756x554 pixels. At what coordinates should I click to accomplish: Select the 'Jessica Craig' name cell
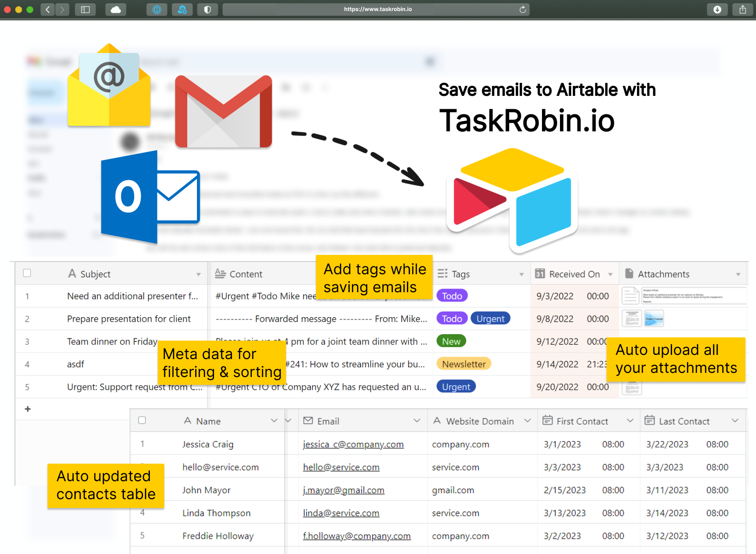(208, 444)
